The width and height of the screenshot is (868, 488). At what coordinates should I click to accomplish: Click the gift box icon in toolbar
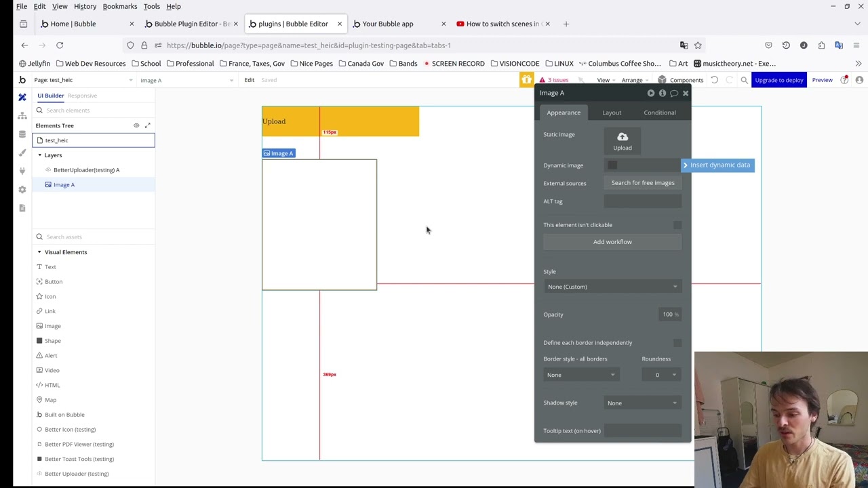click(x=526, y=80)
